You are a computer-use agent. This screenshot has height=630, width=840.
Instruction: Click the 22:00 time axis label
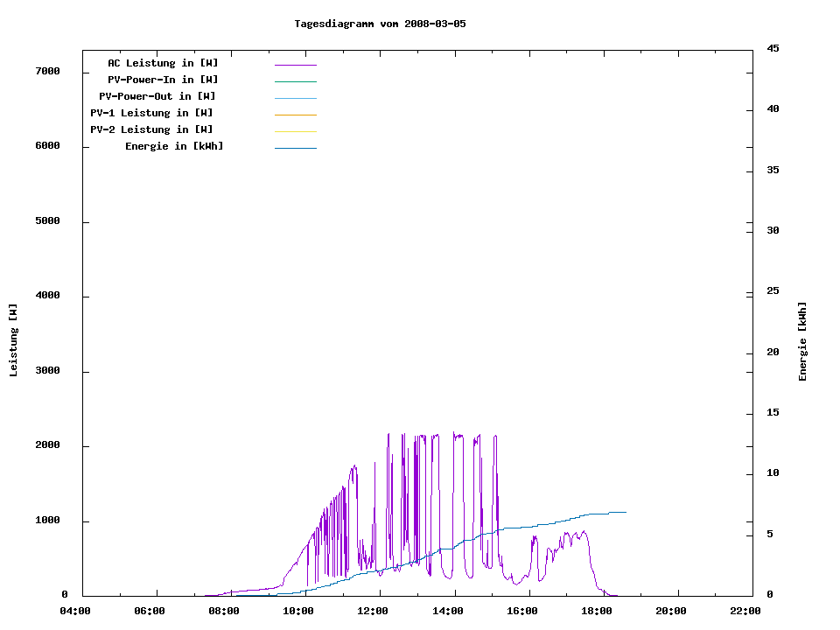(x=745, y=612)
